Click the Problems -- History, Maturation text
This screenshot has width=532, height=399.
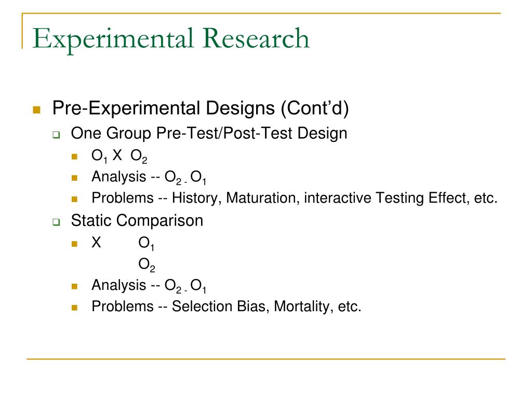pos(295,198)
